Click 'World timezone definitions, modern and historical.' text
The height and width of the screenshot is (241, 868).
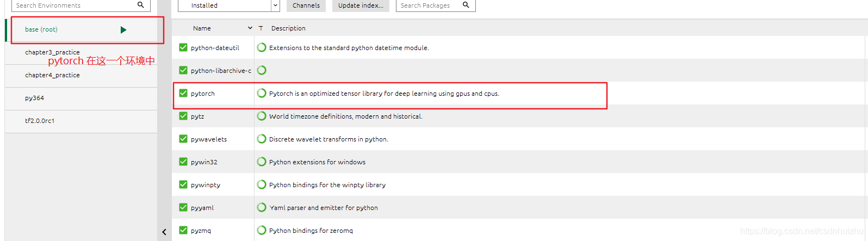pyautogui.click(x=346, y=116)
